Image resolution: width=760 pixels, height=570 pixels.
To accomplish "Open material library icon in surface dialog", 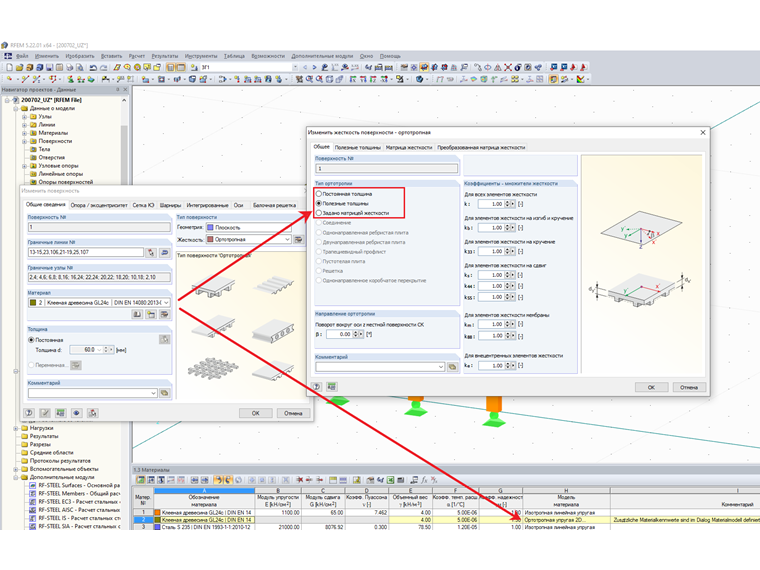I will click(x=138, y=315).
